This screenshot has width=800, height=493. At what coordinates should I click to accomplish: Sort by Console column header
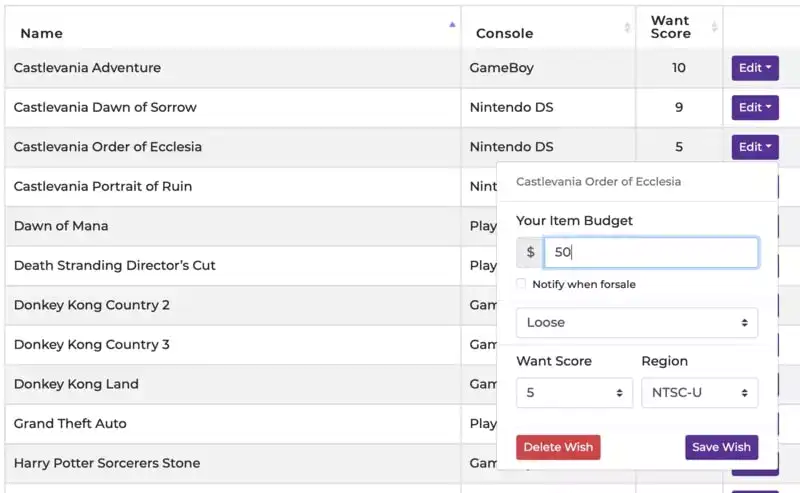(x=548, y=28)
